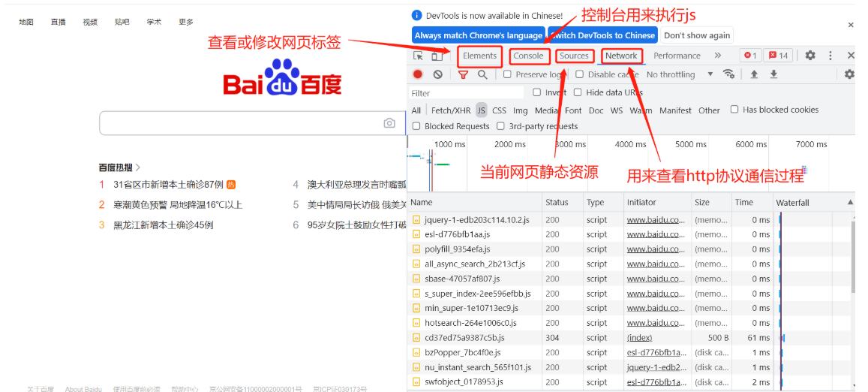Check the Blocked Requests checkbox
This screenshot has height=392, width=868.
point(416,126)
